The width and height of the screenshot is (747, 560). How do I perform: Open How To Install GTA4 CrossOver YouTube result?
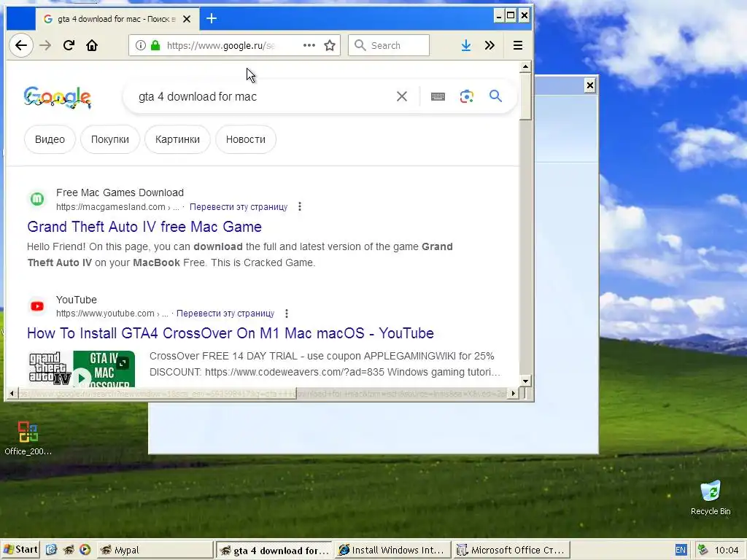coord(230,333)
